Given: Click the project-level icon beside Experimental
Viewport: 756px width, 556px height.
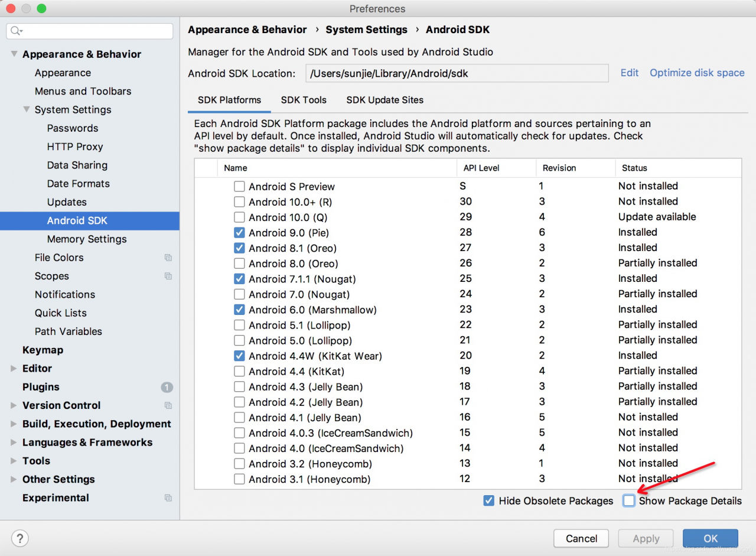Looking at the screenshot, I should [168, 498].
